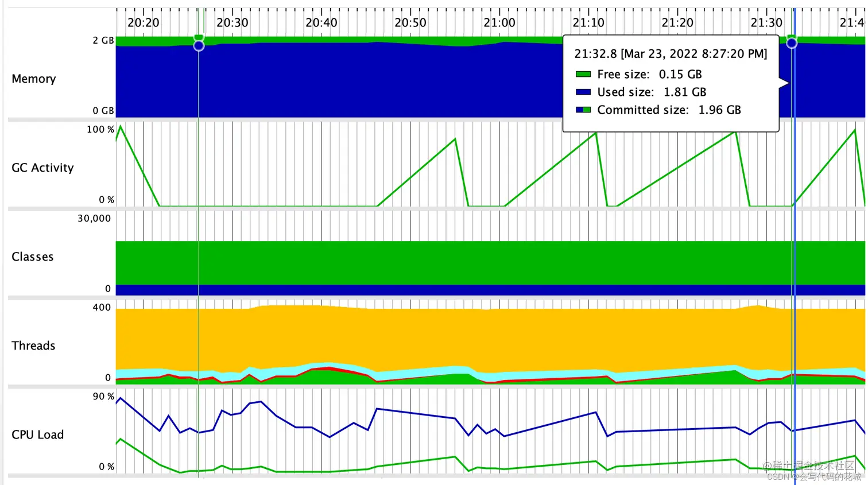The height and width of the screenshot is (485, 868).
Task: Click the 400 Threads axis label
Action: [x=102, y=308]
